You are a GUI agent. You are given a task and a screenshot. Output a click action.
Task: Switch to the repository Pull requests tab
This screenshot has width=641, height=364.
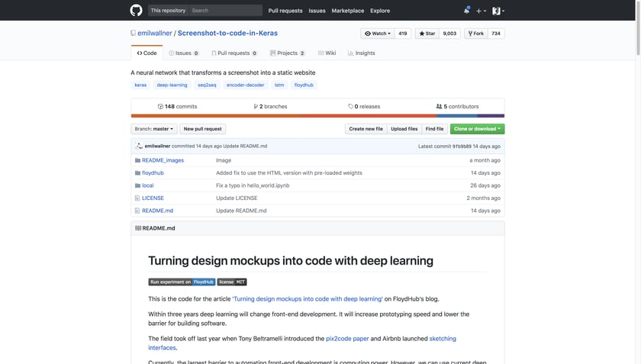234,53
